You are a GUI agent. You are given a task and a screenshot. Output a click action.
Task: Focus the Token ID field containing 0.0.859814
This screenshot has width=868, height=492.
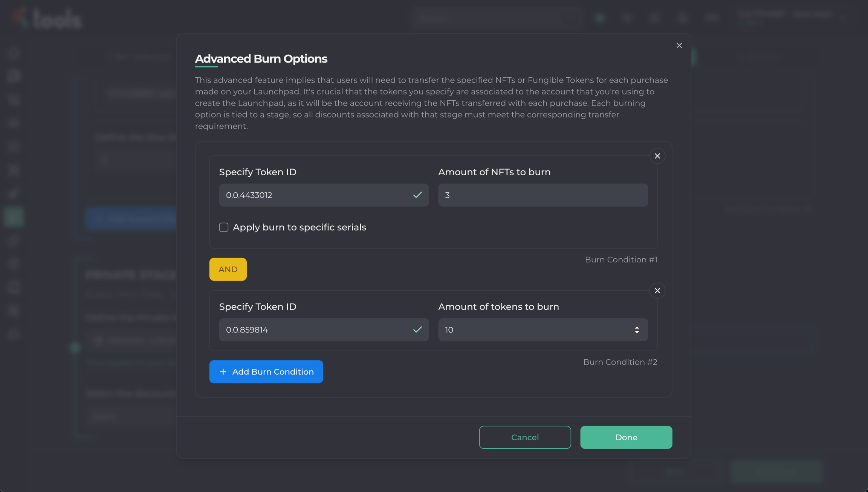coord(313,330)
